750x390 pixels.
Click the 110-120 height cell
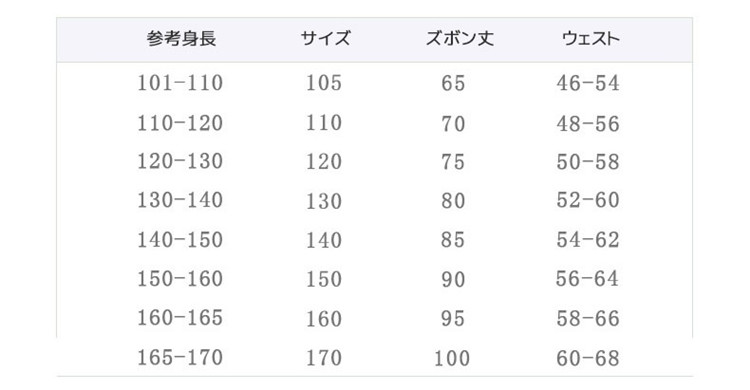coord(180,123)
